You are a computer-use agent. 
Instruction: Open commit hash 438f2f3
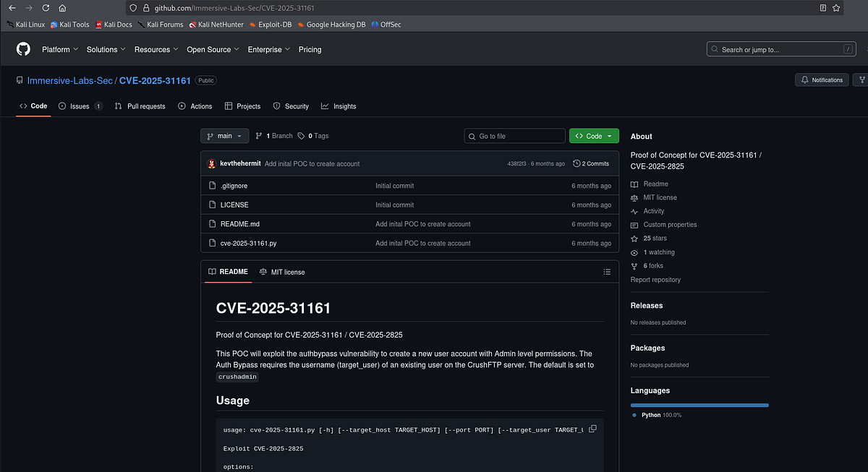(x=518, y=163)
